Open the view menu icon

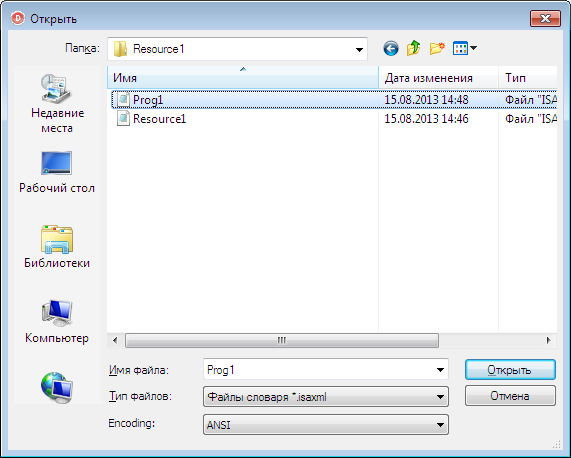460,48
